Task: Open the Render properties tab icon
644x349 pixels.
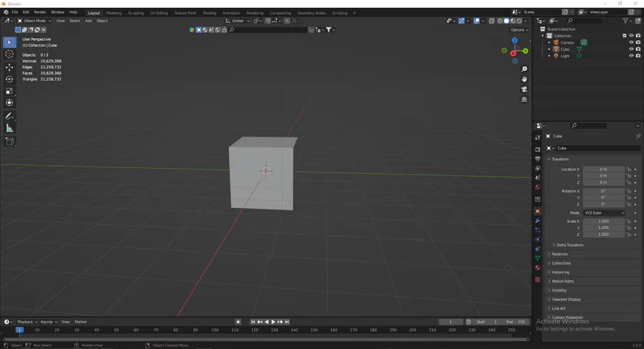Action: 537,149
